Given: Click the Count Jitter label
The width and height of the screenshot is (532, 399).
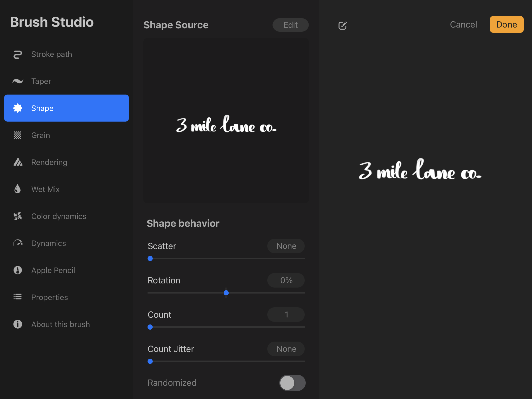Looking at the screenshot, I should click(171, 349).
